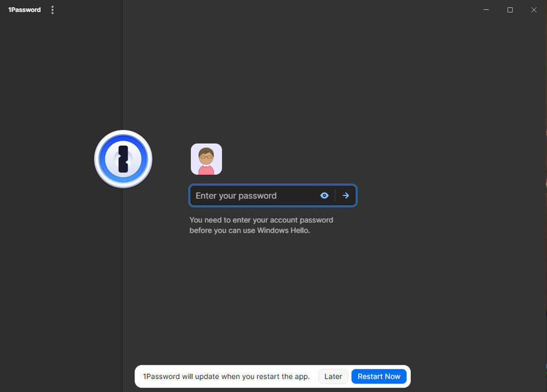Open the three-dot menu beside 1Password title

coord(53,10)
